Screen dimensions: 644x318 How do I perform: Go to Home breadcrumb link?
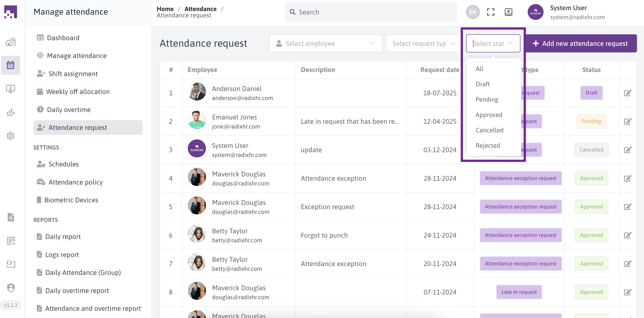pyautogui.click(x=165, y=9)
